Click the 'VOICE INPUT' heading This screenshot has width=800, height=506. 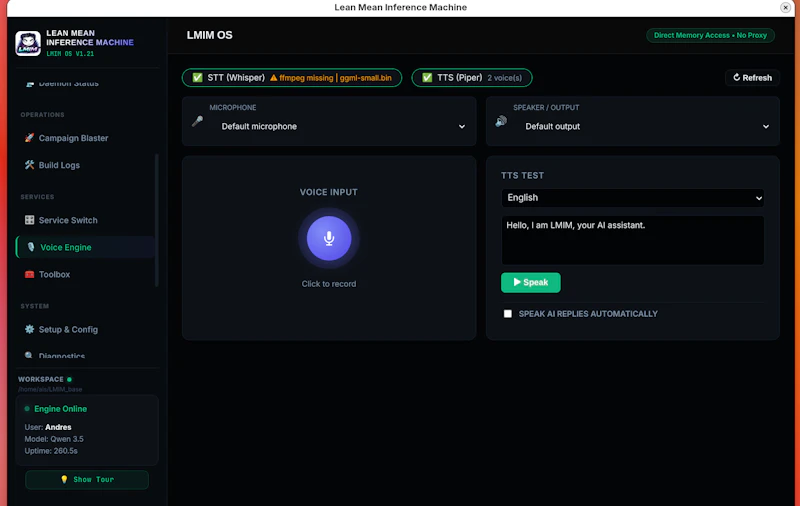coord(329,192)
